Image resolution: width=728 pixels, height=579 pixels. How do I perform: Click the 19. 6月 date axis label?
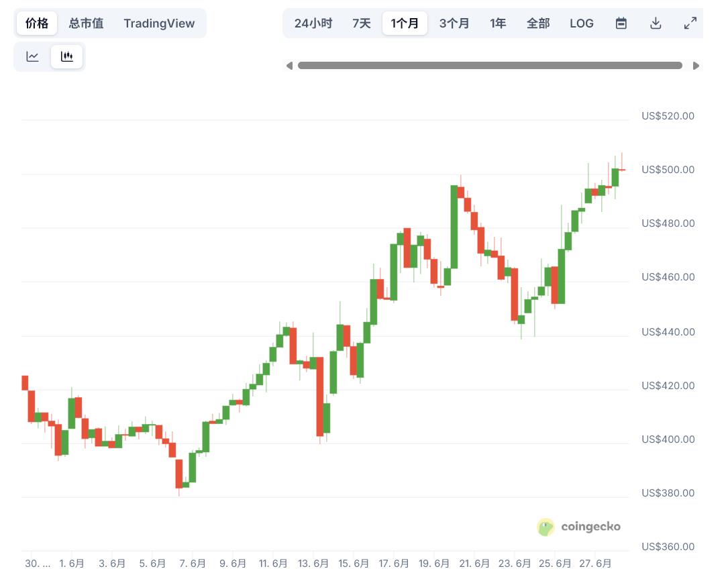[433, 564]
